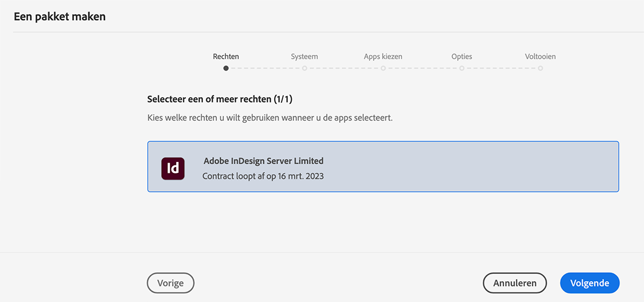Click the 'Een pakket maken' dialog title

pyautogui.click(x=60, y=16)
